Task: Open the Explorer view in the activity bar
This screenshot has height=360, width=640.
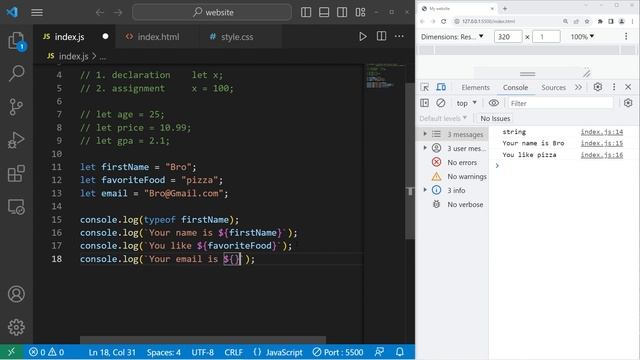Action: 16,41
